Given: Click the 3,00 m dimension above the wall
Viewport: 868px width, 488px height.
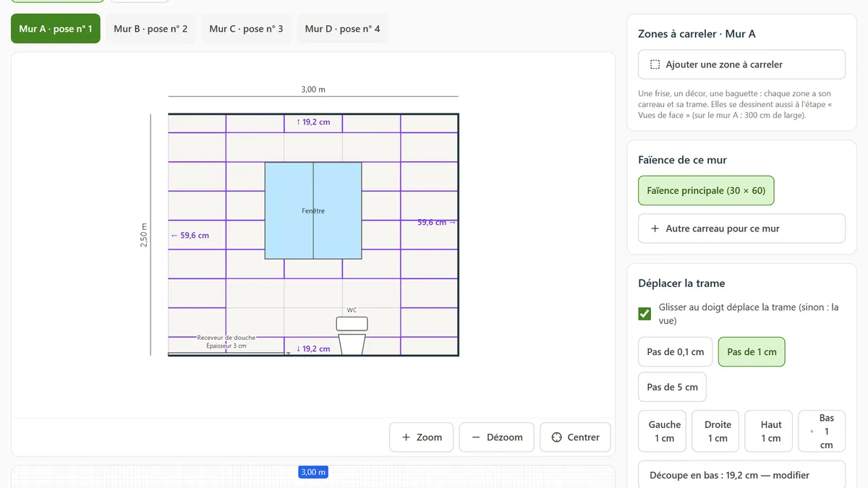Looking at the screenshot, I should point(313,90).
